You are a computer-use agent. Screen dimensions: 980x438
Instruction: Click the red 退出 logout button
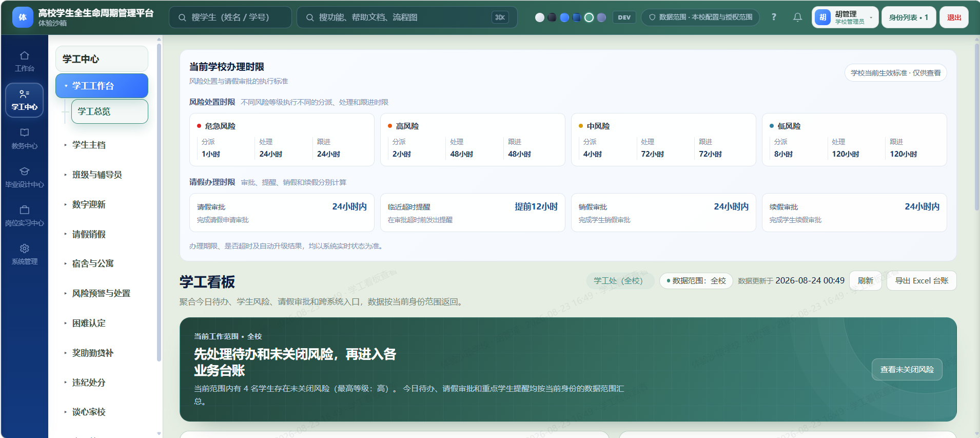[x=954, y=17]
